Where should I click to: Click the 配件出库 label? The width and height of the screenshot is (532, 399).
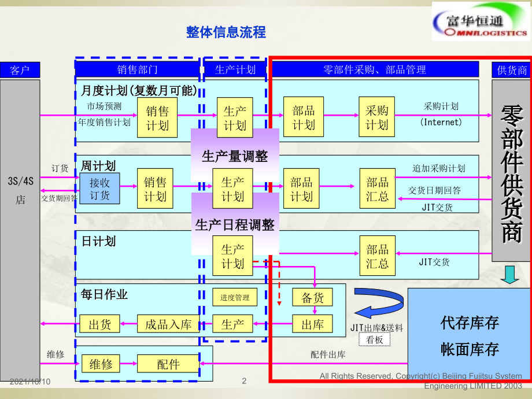[x=328, y=354]
